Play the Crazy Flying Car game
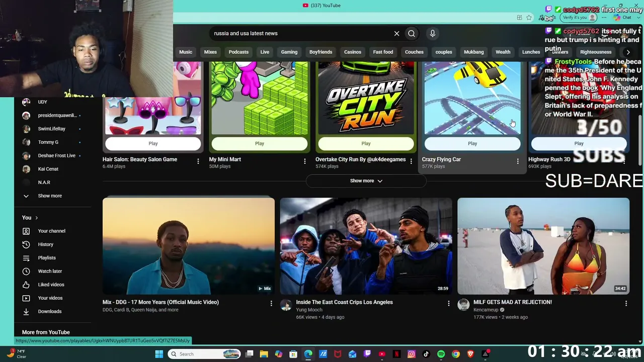The width and height of the screenshot is (644, 362). (472, 144)
